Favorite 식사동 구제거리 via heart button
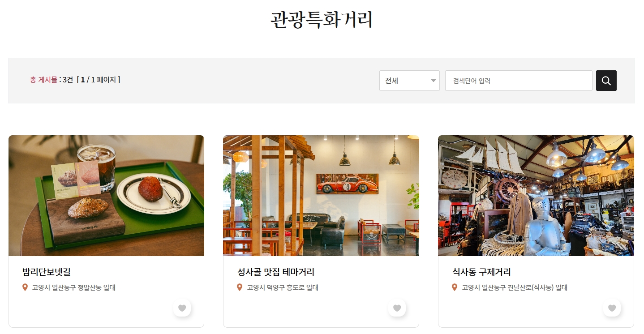This screenshot has width=644, height=334. pos(612,308)
